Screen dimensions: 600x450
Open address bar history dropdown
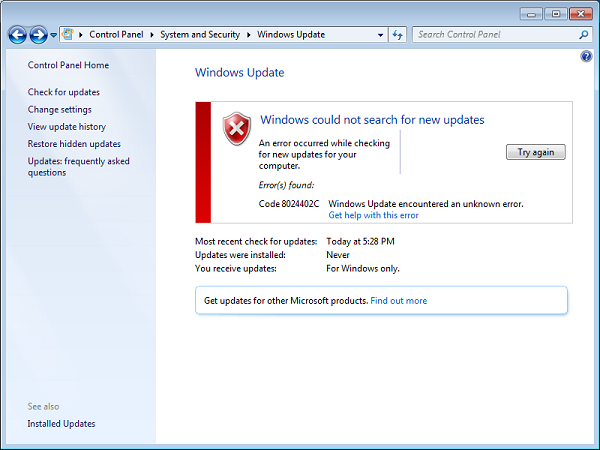click(x=380, y=35)
